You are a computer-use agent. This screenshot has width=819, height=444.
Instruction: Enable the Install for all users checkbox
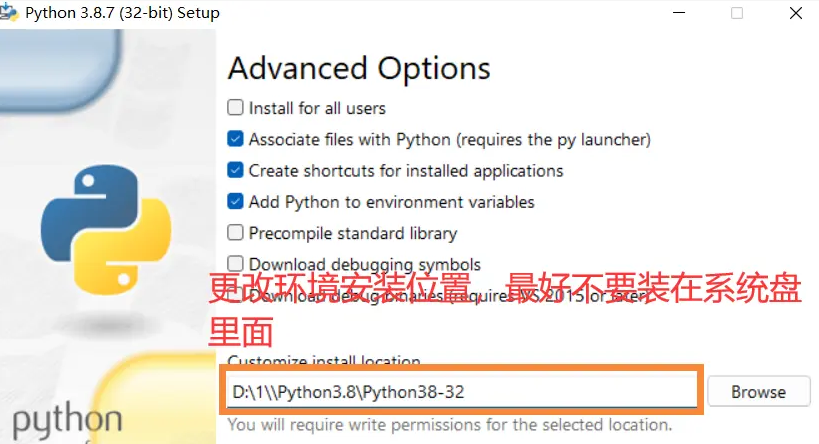(236, 108)
